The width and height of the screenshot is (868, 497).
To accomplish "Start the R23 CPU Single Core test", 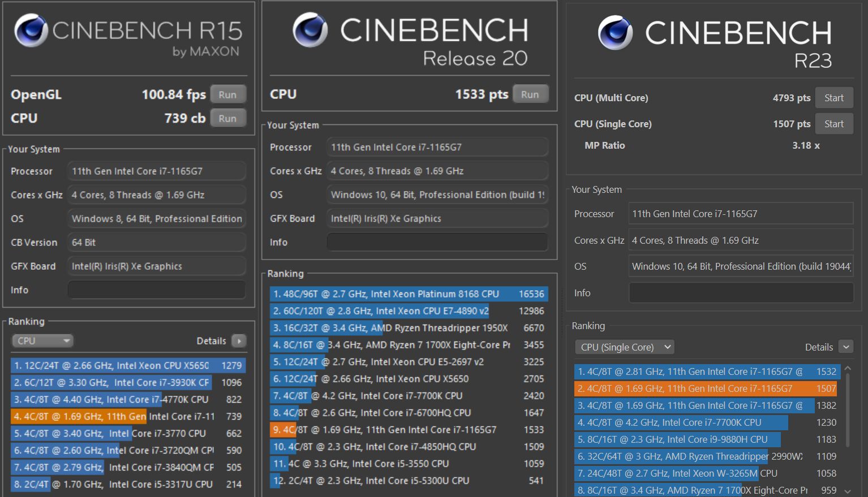I will [833, 124].
